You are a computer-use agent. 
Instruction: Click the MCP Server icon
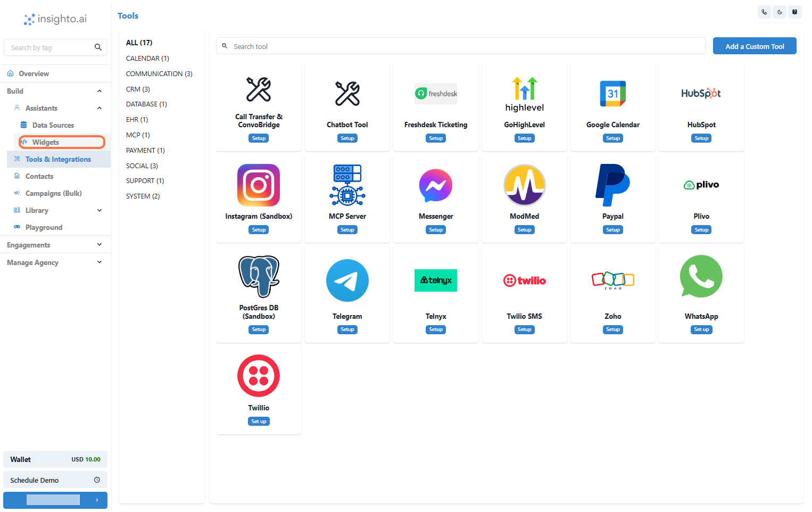pos(347,185)
